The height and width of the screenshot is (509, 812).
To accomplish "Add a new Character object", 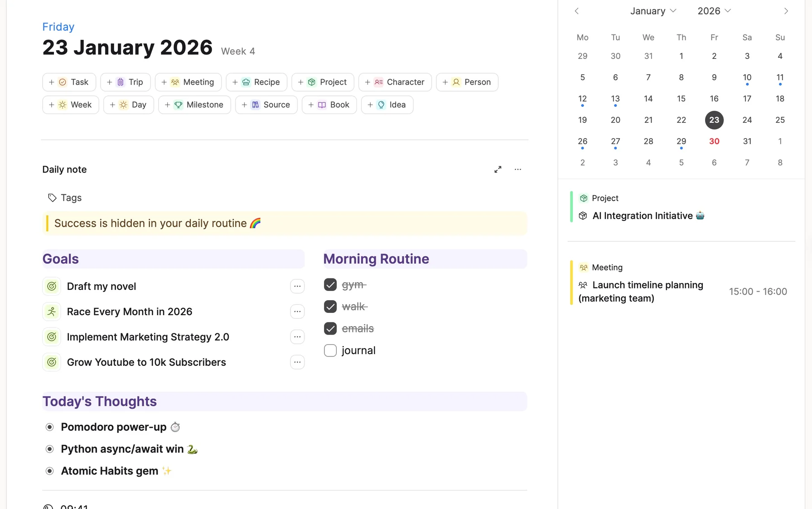I will tap(395, 82).
